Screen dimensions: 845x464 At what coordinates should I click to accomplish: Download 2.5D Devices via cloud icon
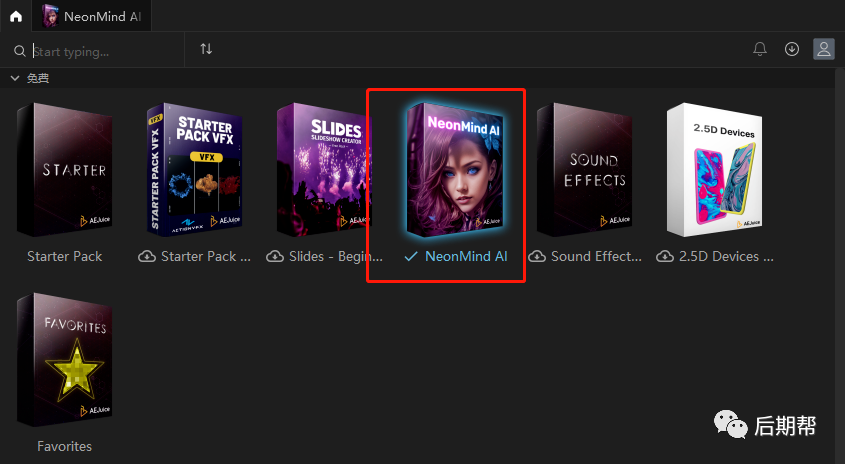[665, 257]
